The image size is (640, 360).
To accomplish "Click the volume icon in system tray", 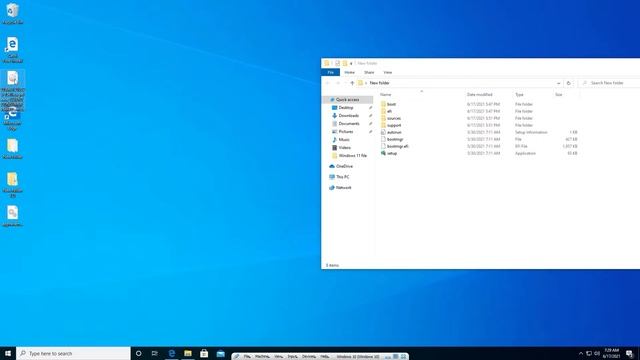I will [597, 353].
